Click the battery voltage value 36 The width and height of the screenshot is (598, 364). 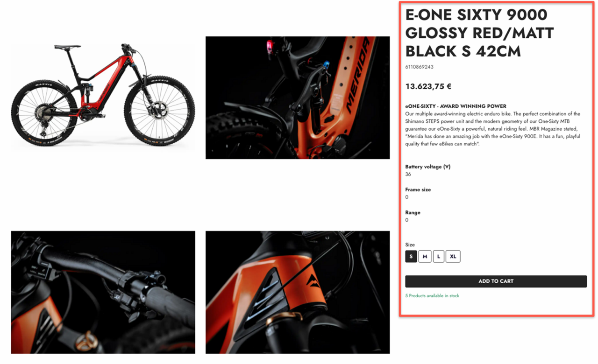click(x=408, y=174)
